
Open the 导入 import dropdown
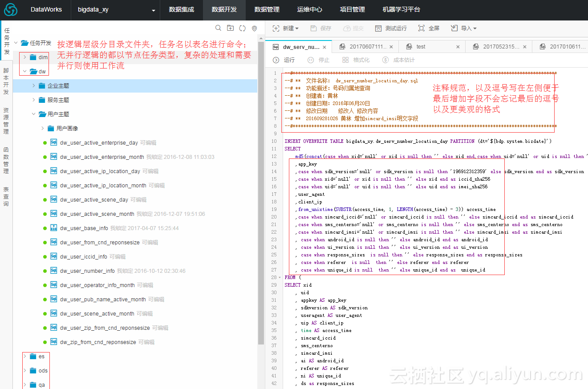point(464,28)
